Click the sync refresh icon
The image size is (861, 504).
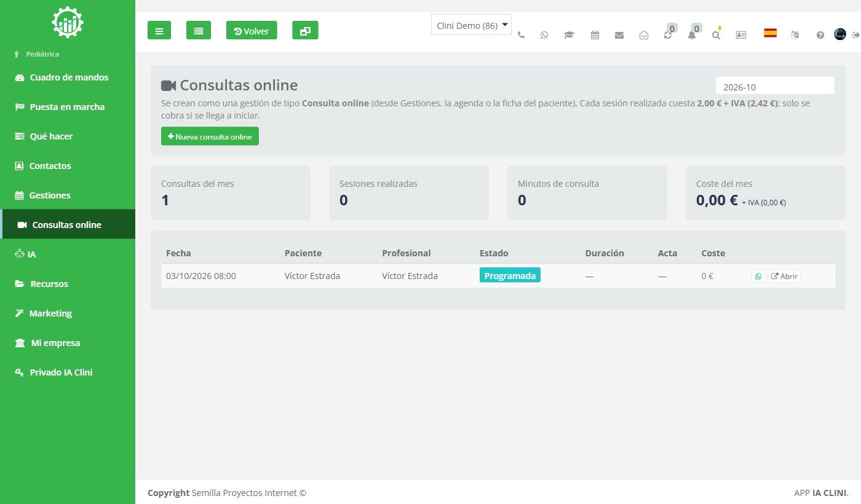click(668, 35)
